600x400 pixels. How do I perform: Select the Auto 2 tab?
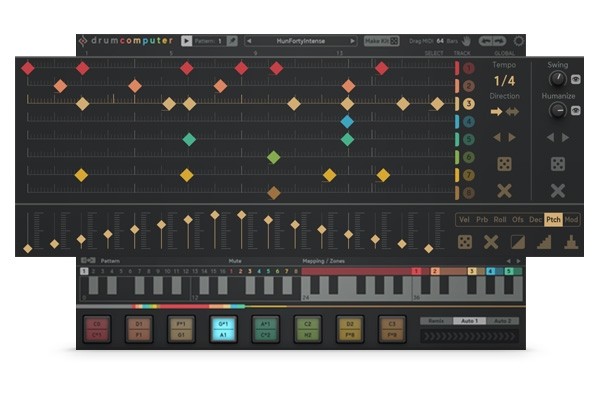[502, 321]
